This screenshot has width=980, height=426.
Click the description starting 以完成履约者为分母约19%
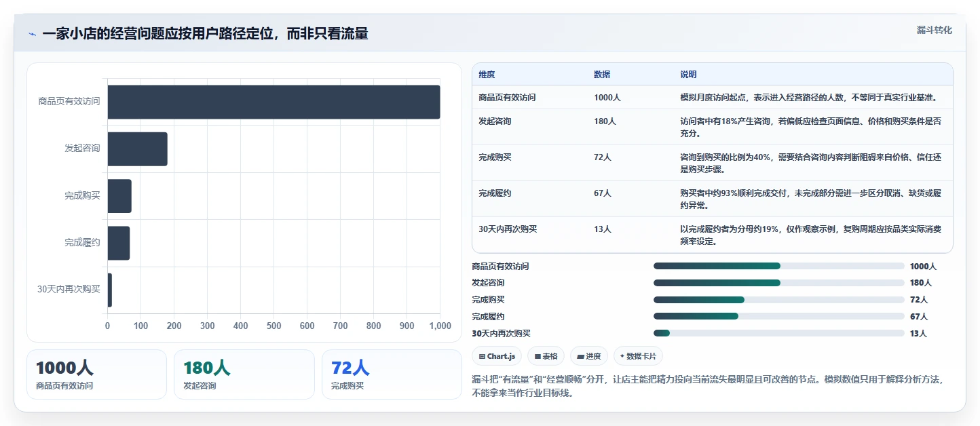pos(811,235)
